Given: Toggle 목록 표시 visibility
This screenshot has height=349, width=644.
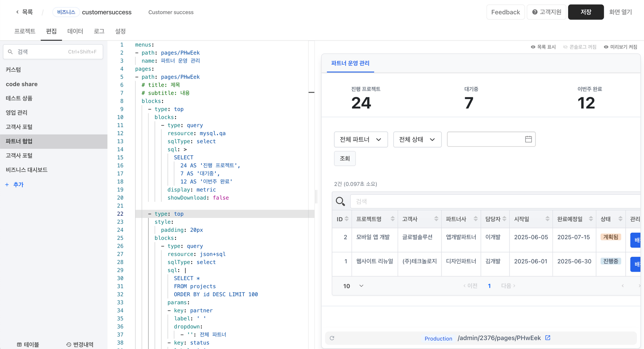Looking at the screenshot, I should [544, 47].
